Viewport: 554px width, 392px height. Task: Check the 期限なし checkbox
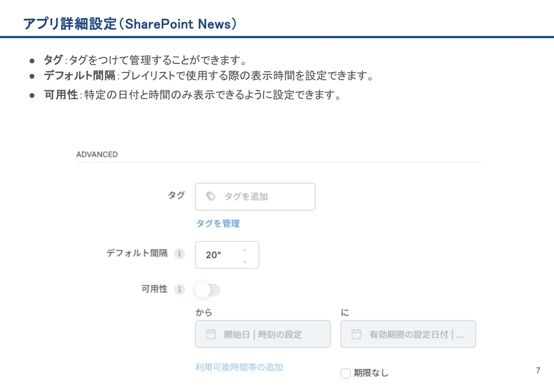(x=345, y=373)
